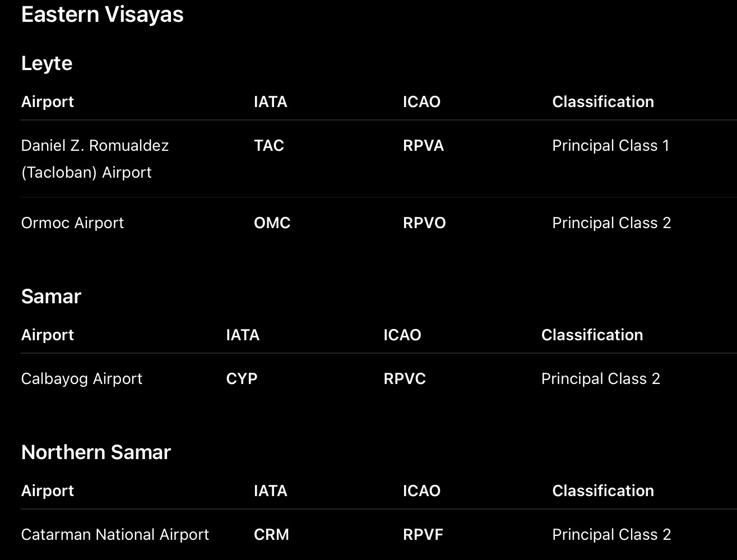This screenshot has height=560, width=737.
Task: Click ICAO column header in Samar table
Action: 402,335
